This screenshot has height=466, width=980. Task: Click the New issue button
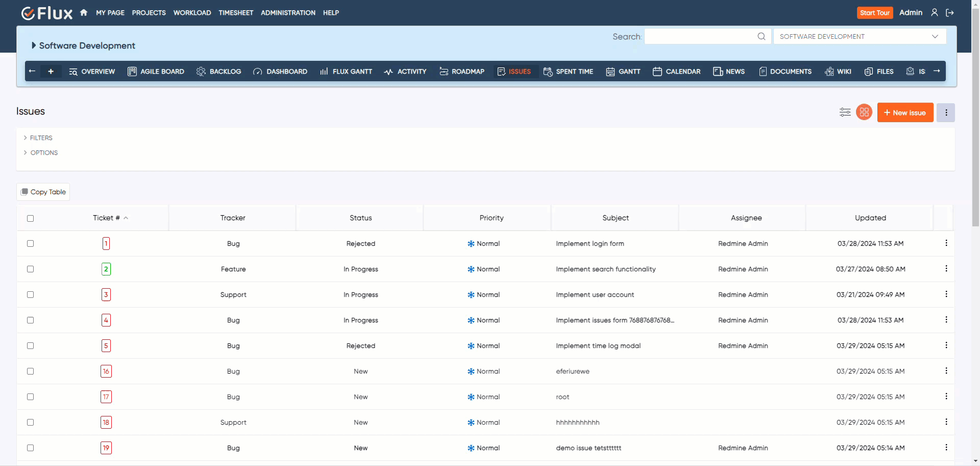905,112
